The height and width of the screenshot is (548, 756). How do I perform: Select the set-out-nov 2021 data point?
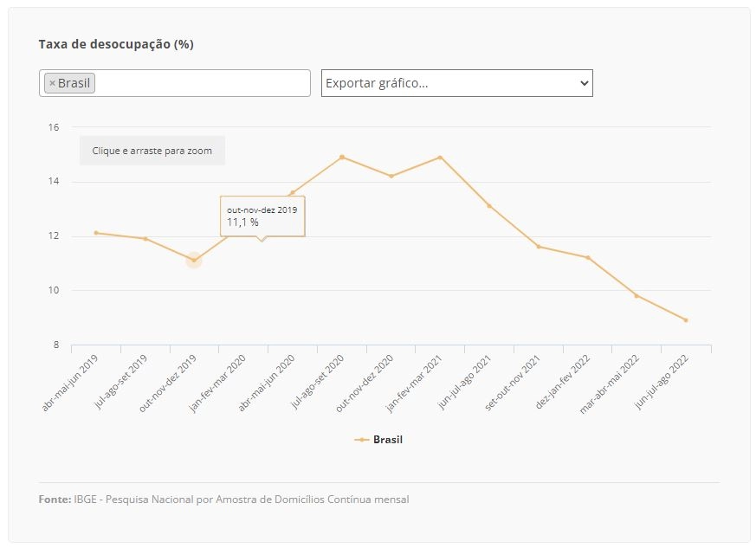(x=539, y=247)
